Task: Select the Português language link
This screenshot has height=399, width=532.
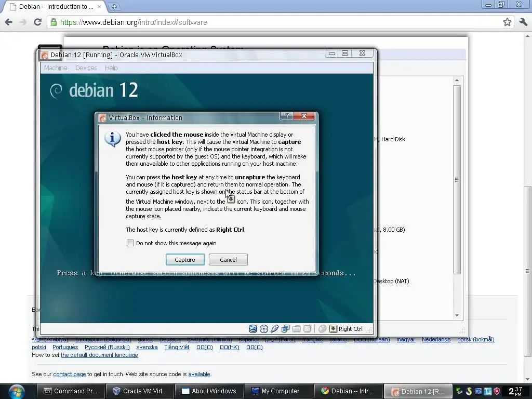Action: point(65,347)
